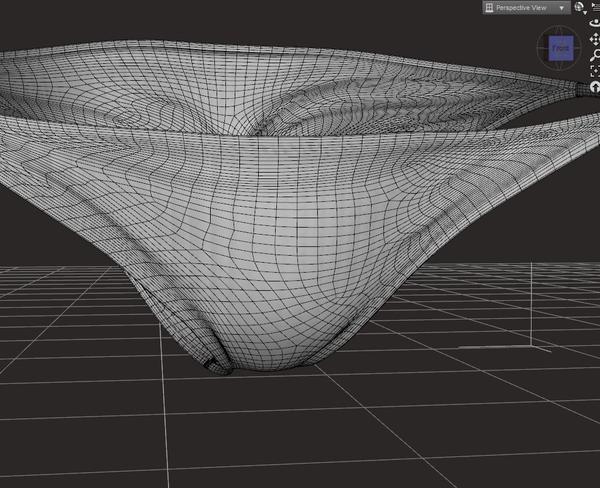Open the Perspective View camera dropdown
The height and width of the screenshot is (488, 600).
(x=527, y=8)
